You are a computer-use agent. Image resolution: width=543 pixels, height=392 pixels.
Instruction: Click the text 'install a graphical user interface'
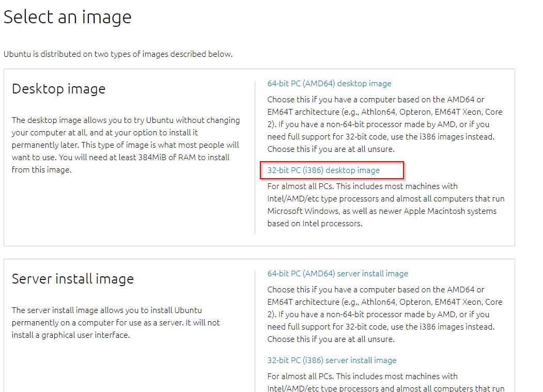(x=71, y=335)
